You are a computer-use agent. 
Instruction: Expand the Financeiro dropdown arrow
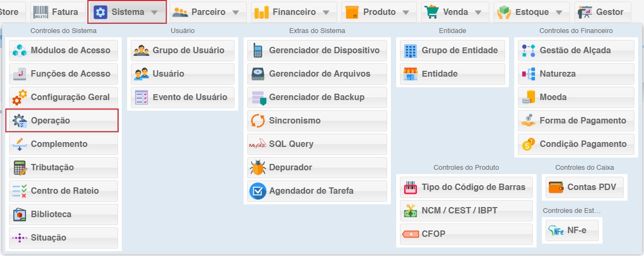click(326, 12)
